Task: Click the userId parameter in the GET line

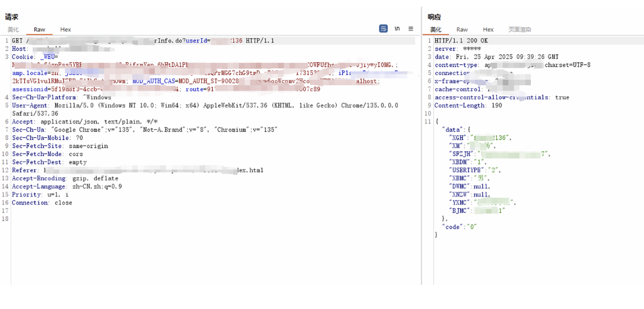Action: [198, 41]
